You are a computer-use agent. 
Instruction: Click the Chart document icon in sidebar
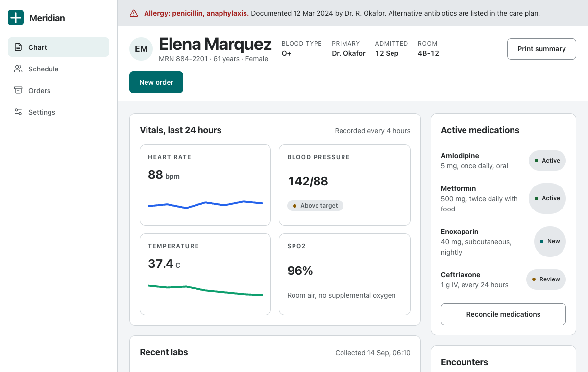(x=18, y=47)
